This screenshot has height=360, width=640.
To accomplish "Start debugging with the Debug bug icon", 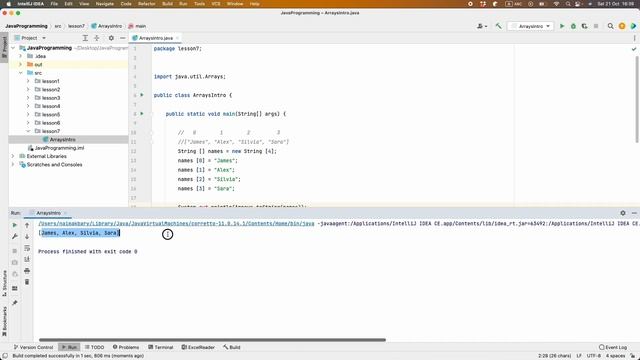I will pyautogui.click(x=573, y=26).
